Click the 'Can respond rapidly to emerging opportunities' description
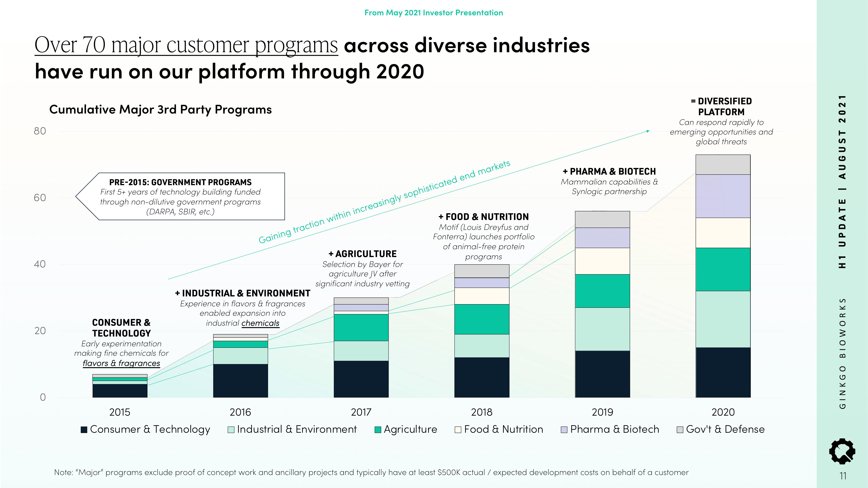868x488 pixels. click(x=721, y=132)
